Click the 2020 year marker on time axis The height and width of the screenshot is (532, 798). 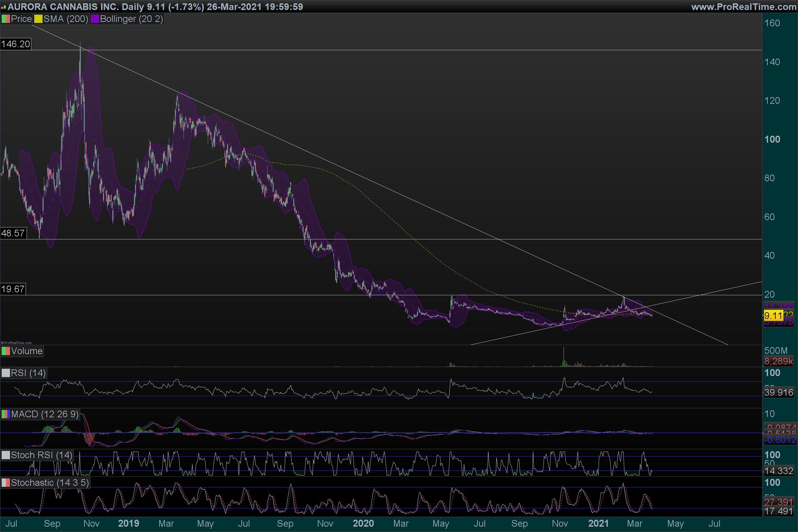click(363, 523)
